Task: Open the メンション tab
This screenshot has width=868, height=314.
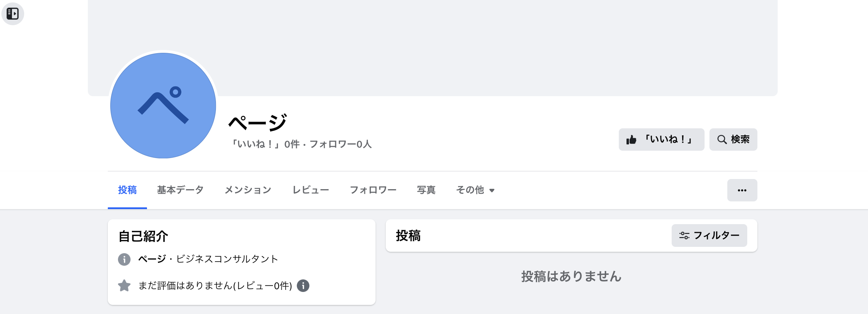Action: [248, 190]
